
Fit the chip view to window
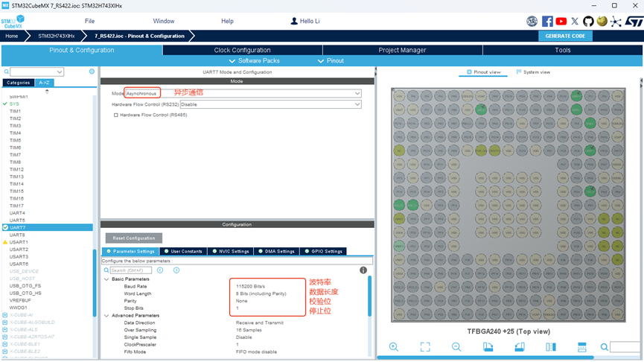pos(425,347)
